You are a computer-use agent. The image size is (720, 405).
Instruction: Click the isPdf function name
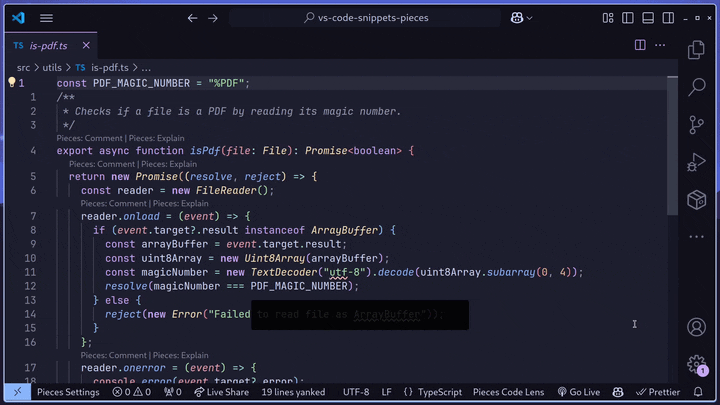205,151
